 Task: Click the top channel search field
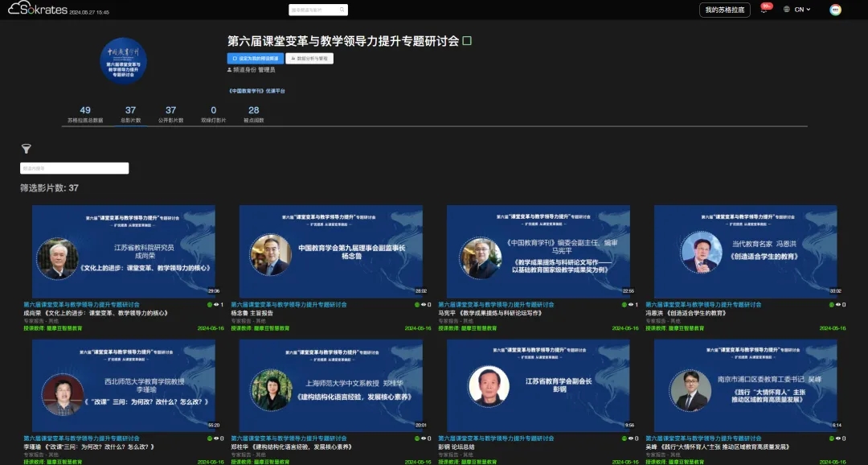(318, 10)
